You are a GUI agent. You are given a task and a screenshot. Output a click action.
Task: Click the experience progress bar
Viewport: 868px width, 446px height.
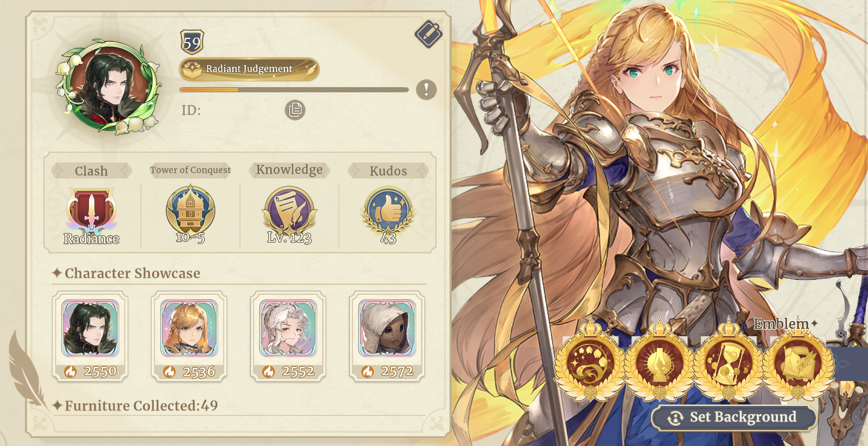[x=294, y=89]
